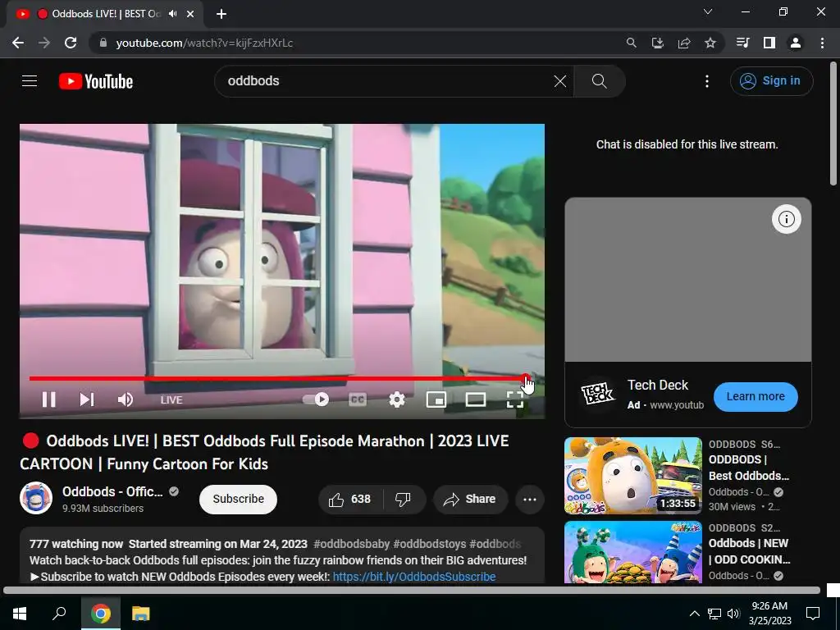The image size is (840, 630).
Task: Dislike this video
Action: [x=404, y=500]
